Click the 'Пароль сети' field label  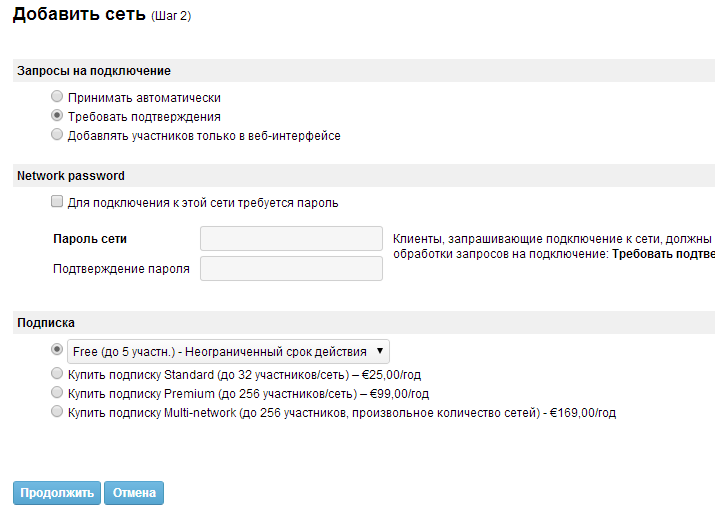coord(89,239)
